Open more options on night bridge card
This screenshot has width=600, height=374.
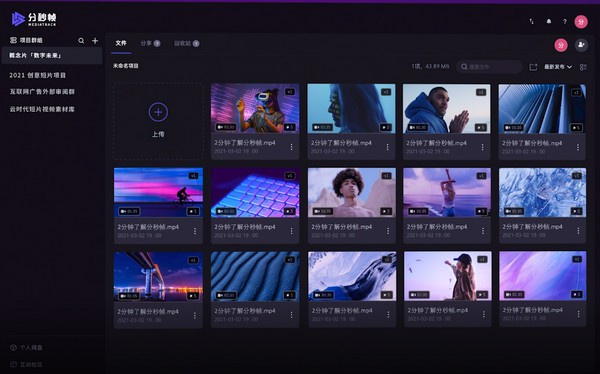click(x=195, y=315)
